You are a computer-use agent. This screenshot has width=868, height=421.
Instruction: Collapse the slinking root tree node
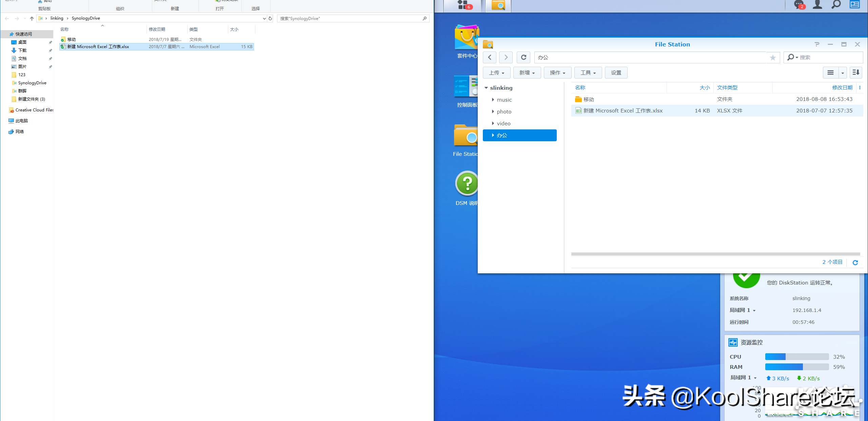tap(486, 88)
